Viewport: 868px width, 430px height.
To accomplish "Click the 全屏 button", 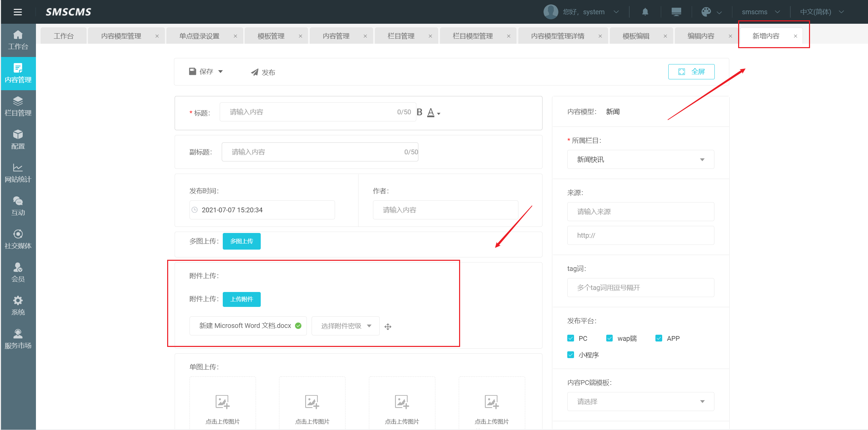I will point(691,72).
